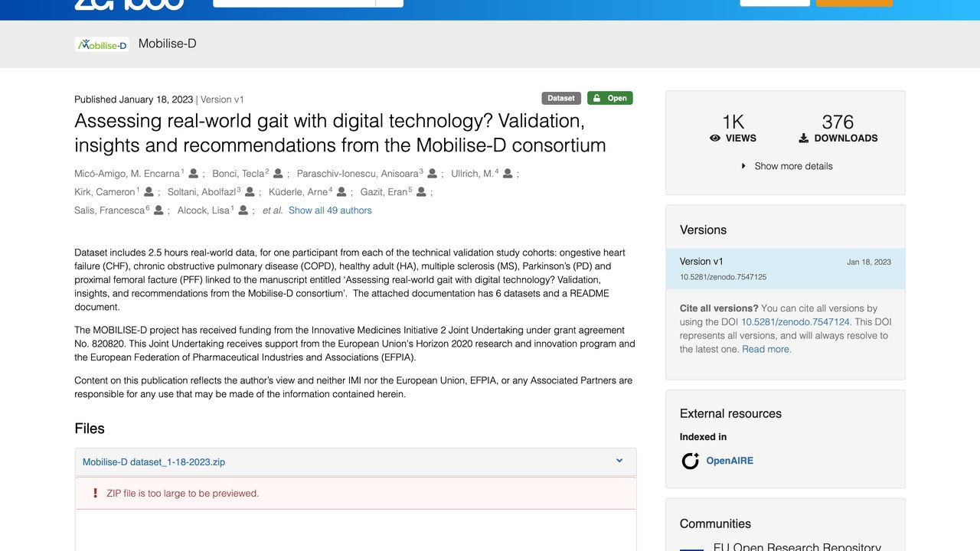Click the "External resources" heading
Viewport: 980px width, 551px height.
coord(730,413)
